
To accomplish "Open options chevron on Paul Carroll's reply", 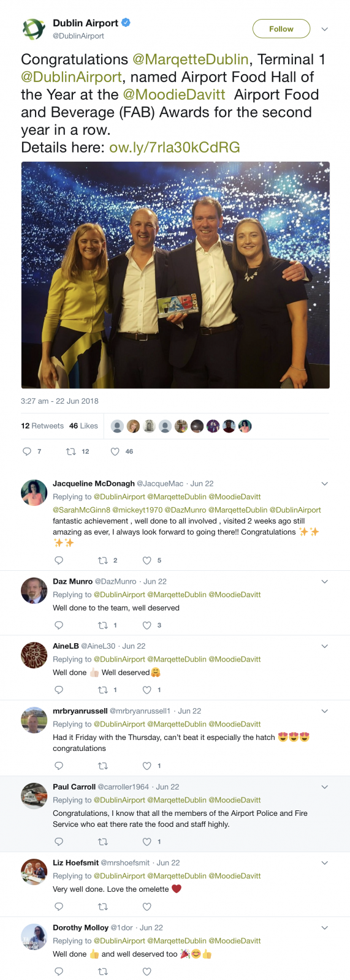I will click(325, 786).
